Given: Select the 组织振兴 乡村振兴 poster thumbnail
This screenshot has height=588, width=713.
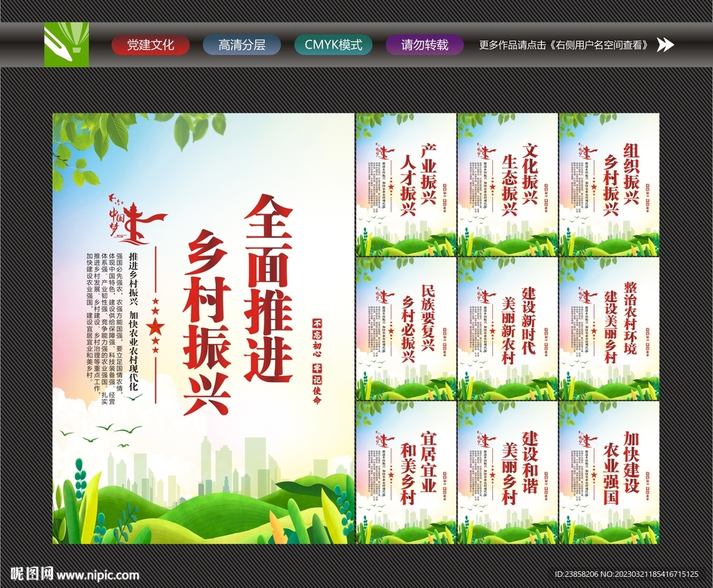Looking at the screenshot, I should tap(609, 184).
